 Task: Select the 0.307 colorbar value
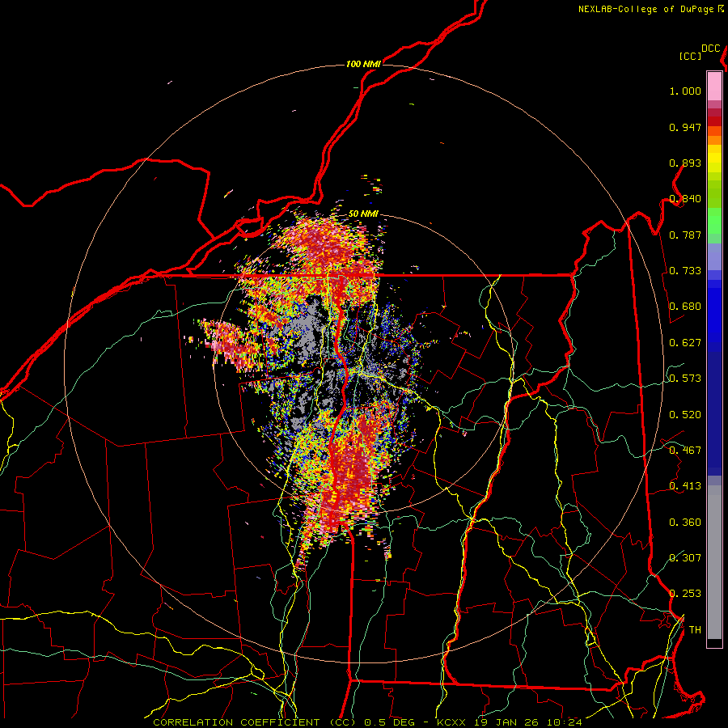coord(685,558)
